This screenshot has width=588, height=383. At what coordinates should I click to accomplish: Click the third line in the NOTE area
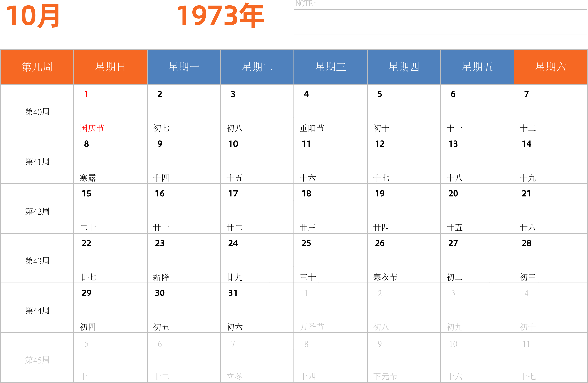coord(441,35)
